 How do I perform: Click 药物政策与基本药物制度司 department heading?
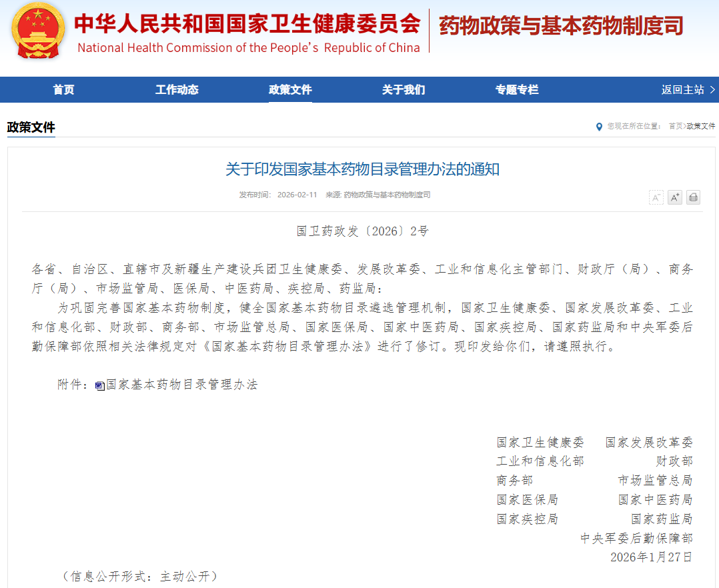coord(561,27)
